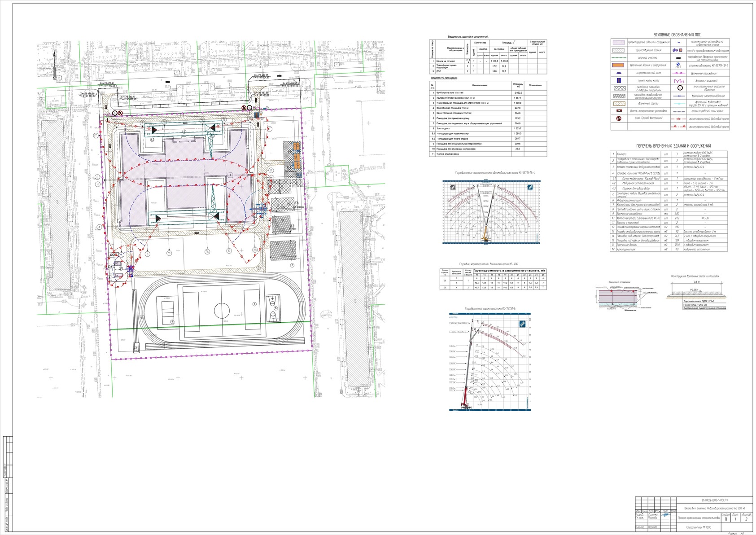Click the 'Конструкция временных дорог и площадок' caption

pyautogui.click(x=695, y=276)
